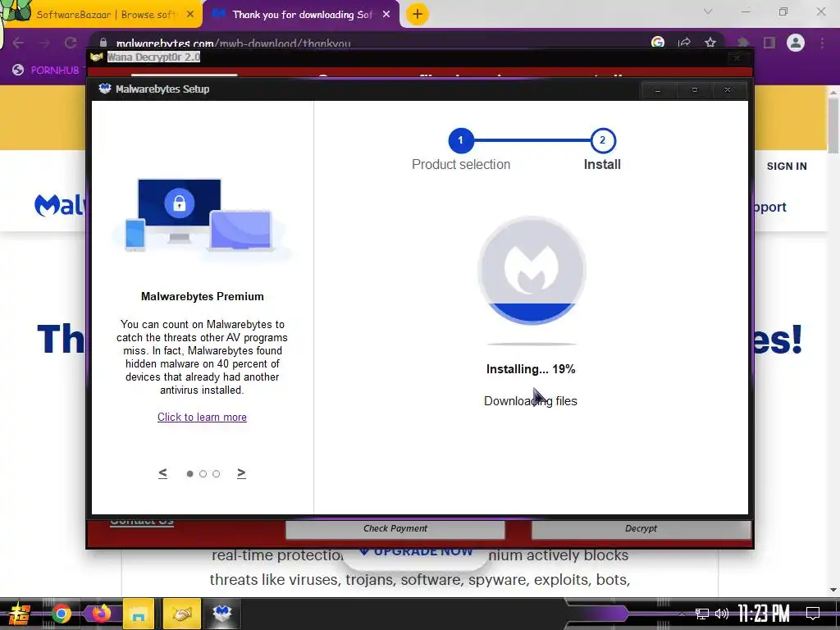Open Firefox from the taskbar
This screenshot has width=840, height=630.
coord(101,614)
